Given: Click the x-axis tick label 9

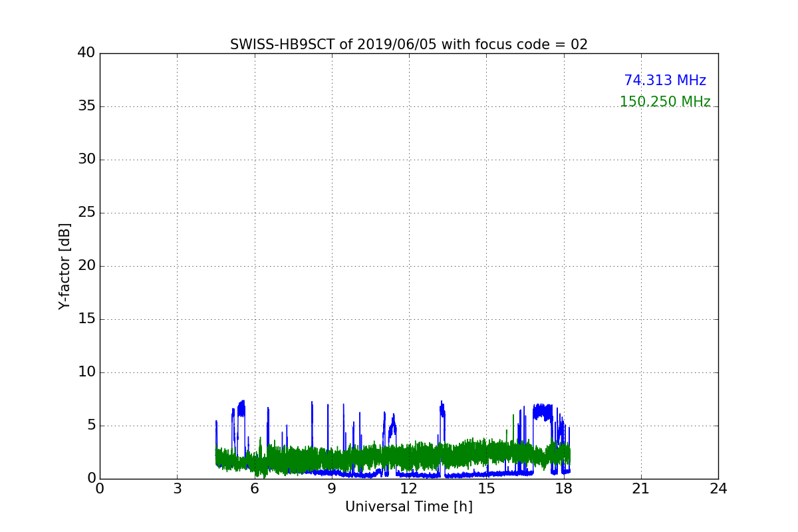Looking at the screenshot, I should 332,489.
